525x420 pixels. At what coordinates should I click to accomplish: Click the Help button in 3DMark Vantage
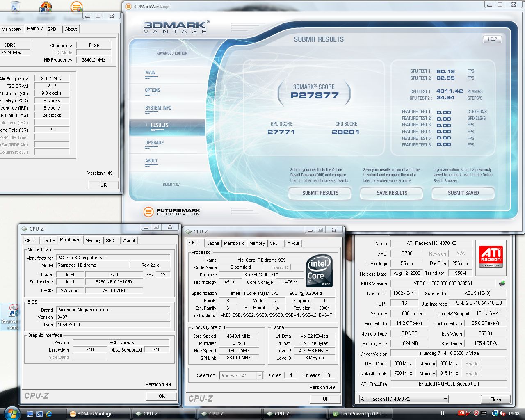[492, 39]
